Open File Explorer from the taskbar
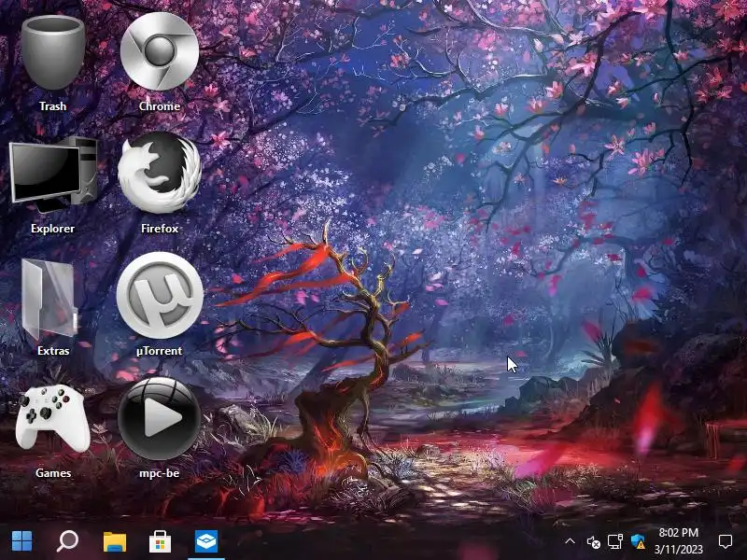 click(115, 541)
